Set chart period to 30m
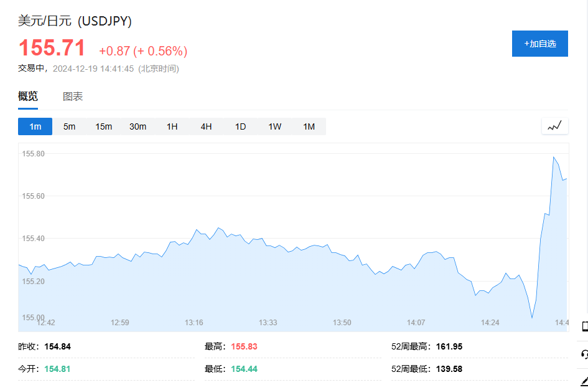The width and height of the screenshot is (588, 390). click(138, 126)
